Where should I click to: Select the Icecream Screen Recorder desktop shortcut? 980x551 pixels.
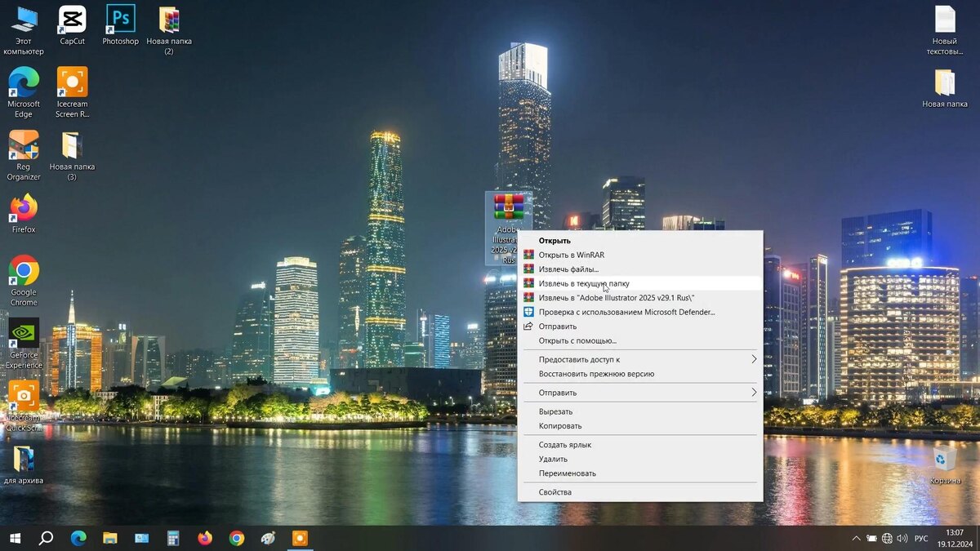click(72, 92)
